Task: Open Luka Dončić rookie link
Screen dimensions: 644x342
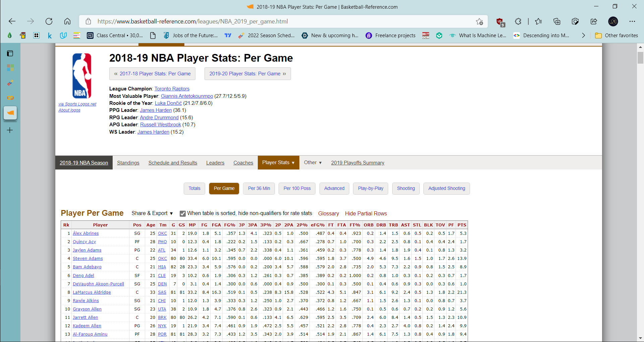Action: pos(168,103)
